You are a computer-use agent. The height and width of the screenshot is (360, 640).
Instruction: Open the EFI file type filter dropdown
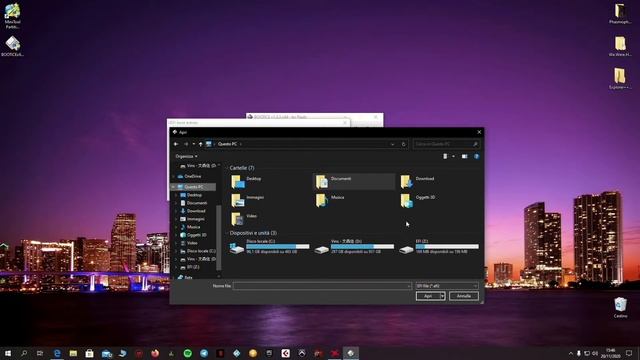[x=446, y=286]
